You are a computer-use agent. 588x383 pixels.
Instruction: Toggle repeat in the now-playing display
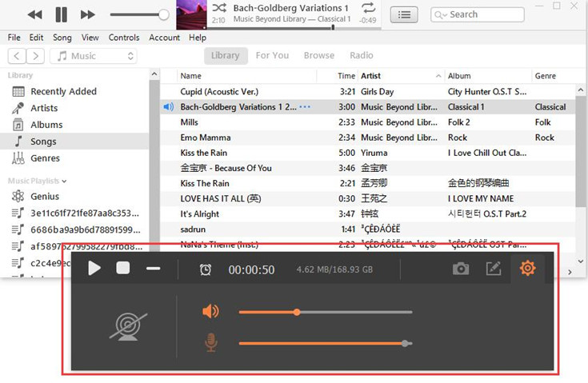click(368, 7)
